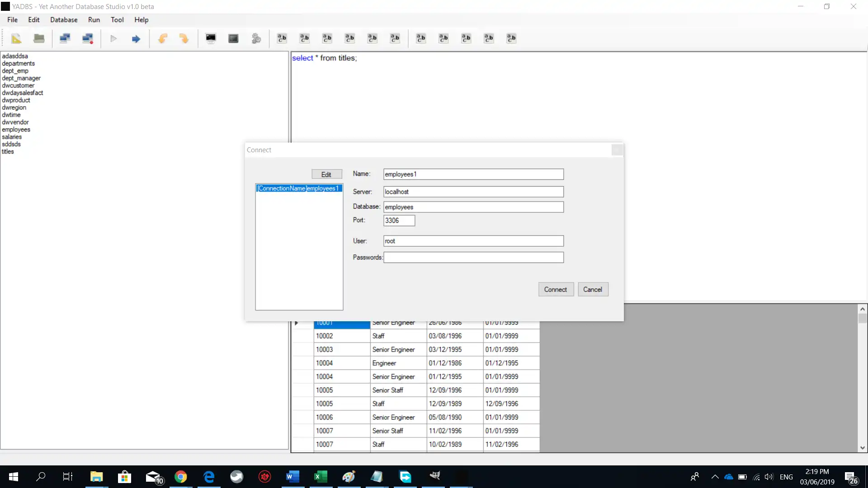Click the Name field containing employees1

[x=473, y=174]
